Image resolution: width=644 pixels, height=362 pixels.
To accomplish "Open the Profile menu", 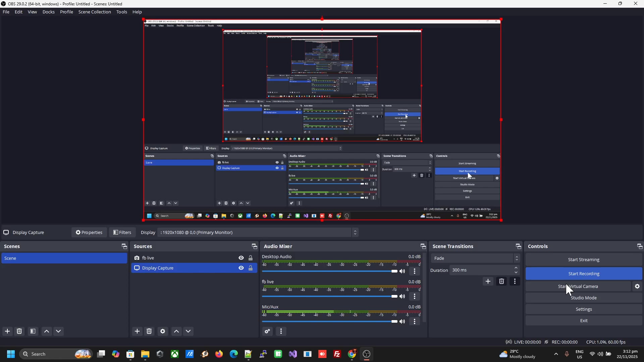I will (x=66, y=12).
